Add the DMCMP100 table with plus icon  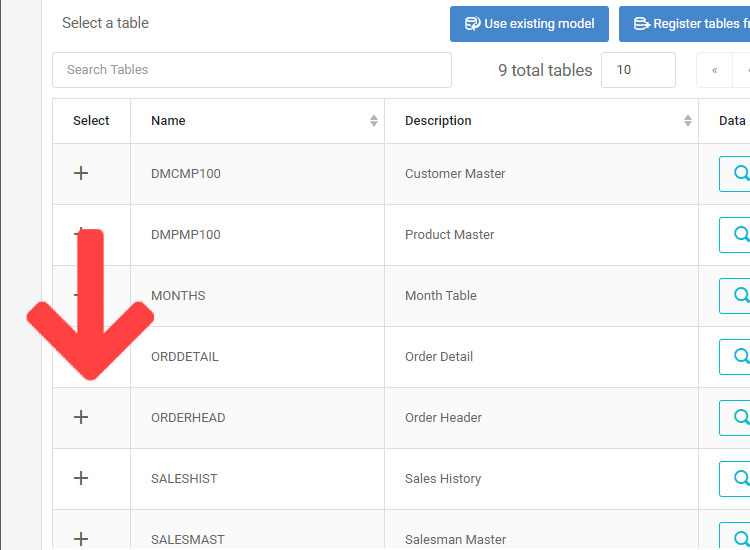[81, 173]
